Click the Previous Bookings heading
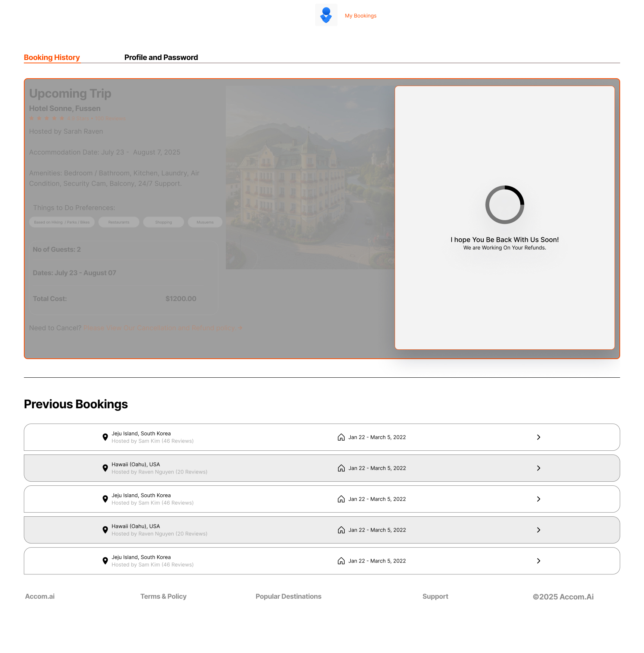The height and width of the screenshot is (653, 644). point(76,404)
